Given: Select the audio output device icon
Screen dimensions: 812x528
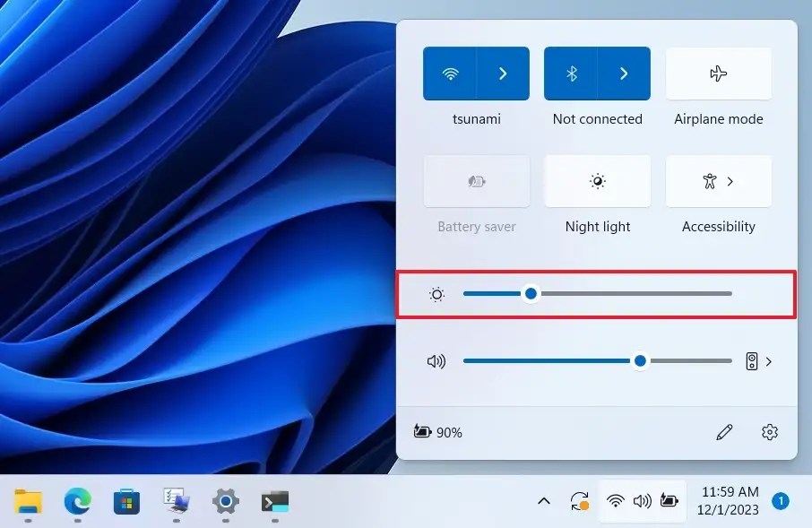Looking at the screenshot, I should (x=753, y=360).
